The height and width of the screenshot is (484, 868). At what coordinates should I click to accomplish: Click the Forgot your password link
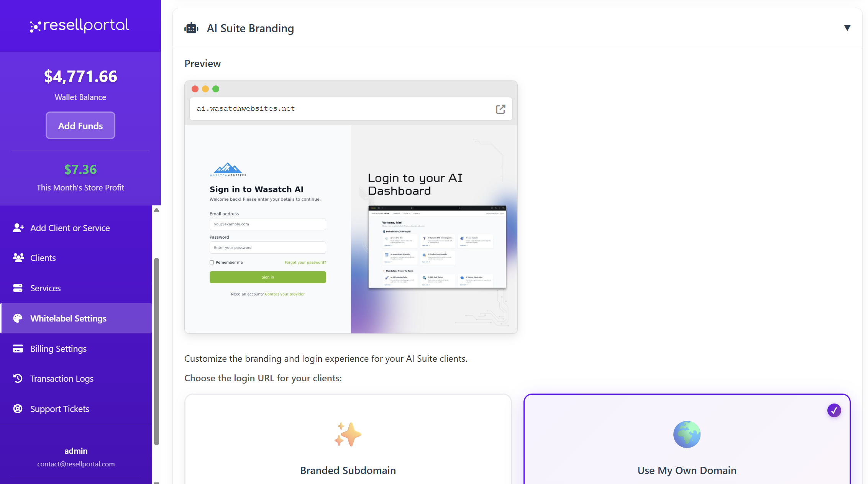tap(305, 263)
